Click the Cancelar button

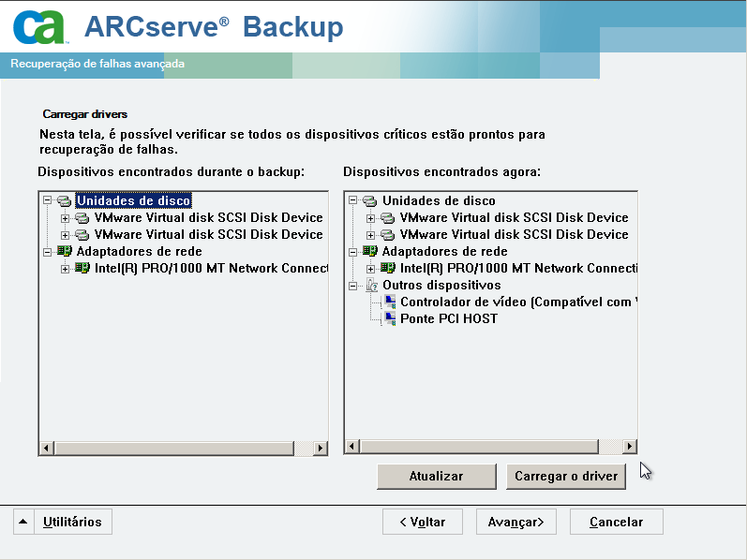(x=617, y=522)
